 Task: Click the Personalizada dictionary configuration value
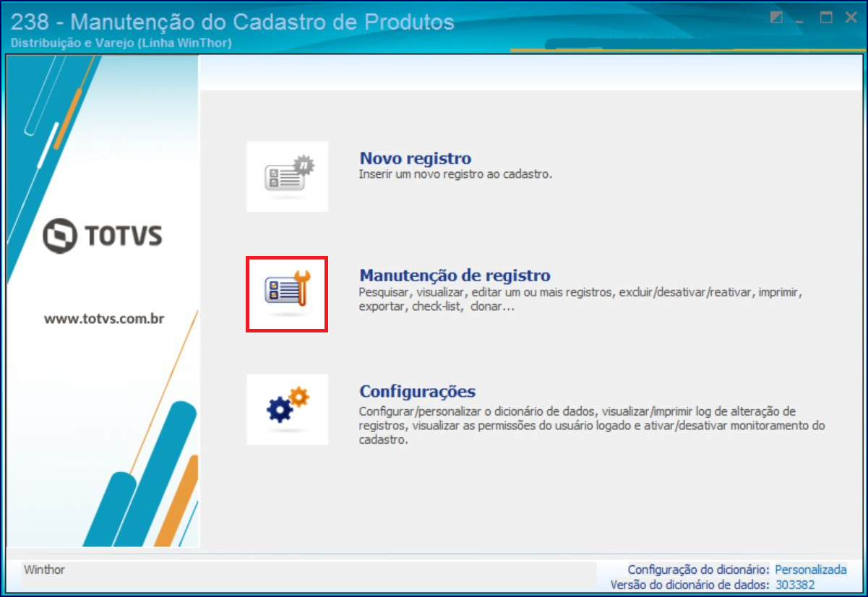[x=810, y=570]
